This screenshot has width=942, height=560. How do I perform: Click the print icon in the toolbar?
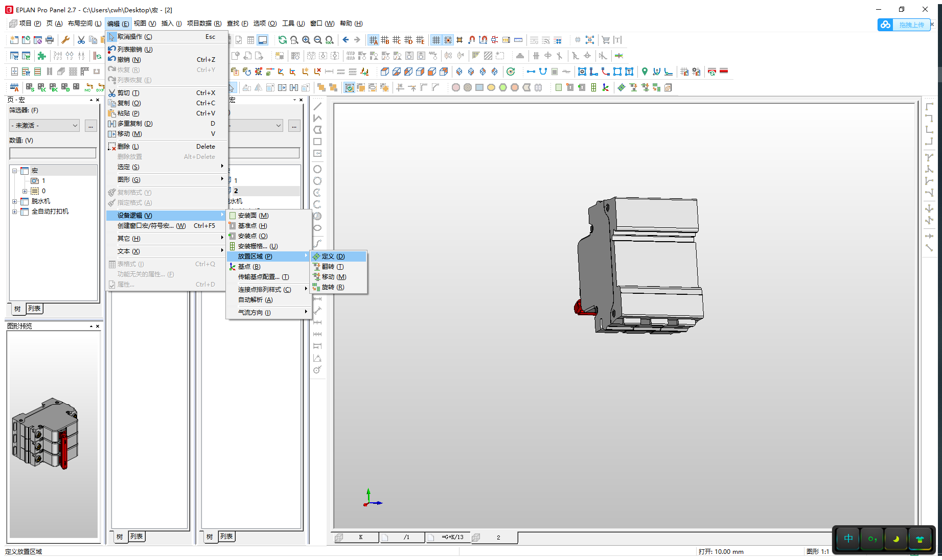50,40
